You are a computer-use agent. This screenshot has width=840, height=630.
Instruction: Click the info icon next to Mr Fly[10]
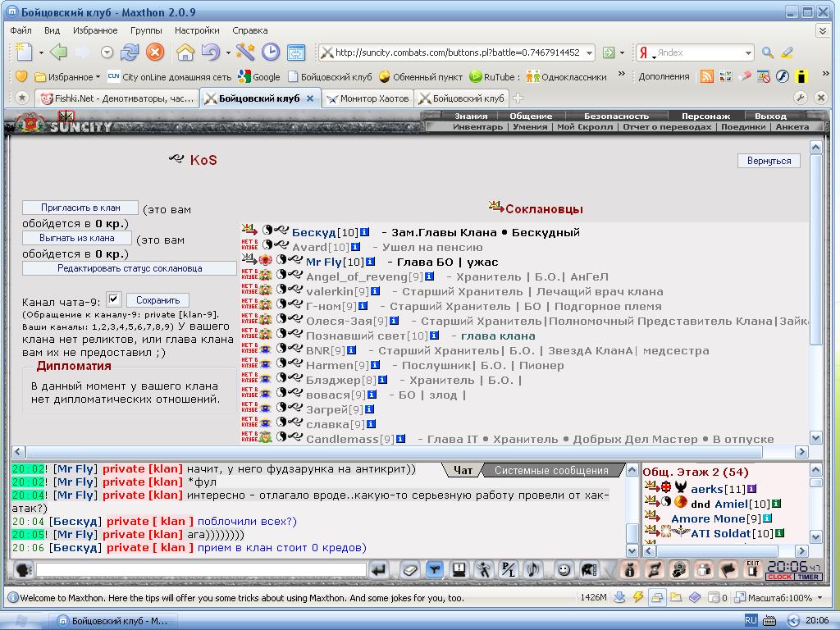pyautogui.click(x=370, y=262)
